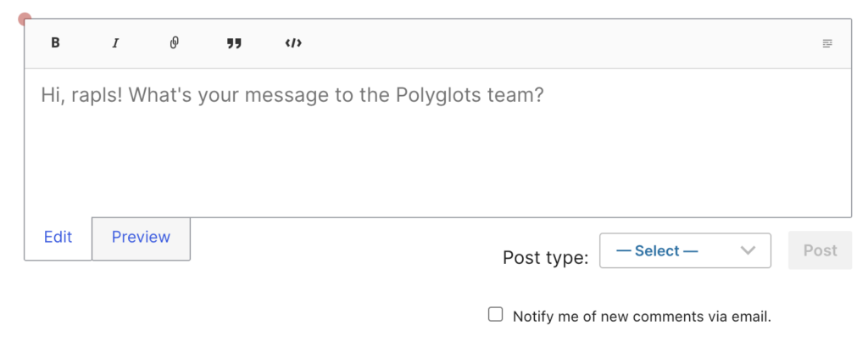Viewport: 868px width, 348px height.
Task: Apply italic formatting with the I icon
Action: (115, 43)
